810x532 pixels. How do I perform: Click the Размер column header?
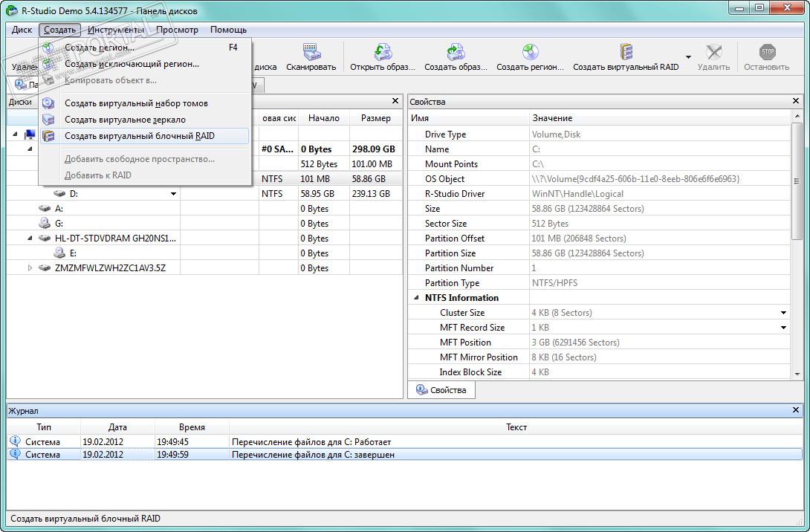pyautogui.click(x=375, y=118)
